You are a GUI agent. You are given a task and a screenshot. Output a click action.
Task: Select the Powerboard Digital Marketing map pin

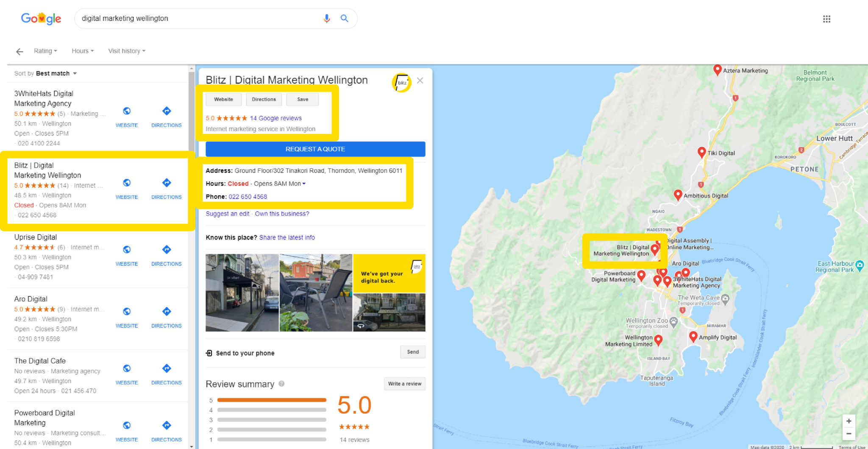(641, 276)
